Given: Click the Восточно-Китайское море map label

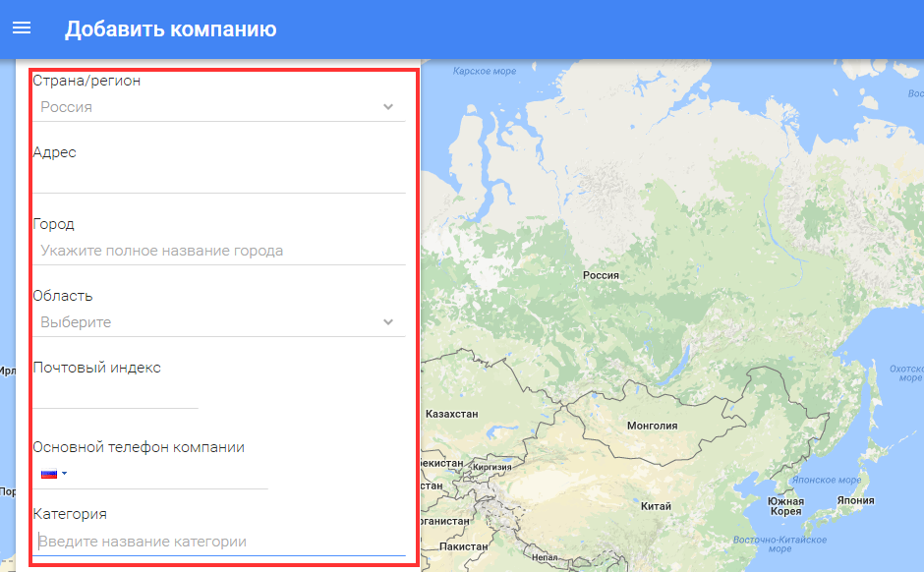Looking at the screenshot, I should pyautogui.click(x=780, y=543).
